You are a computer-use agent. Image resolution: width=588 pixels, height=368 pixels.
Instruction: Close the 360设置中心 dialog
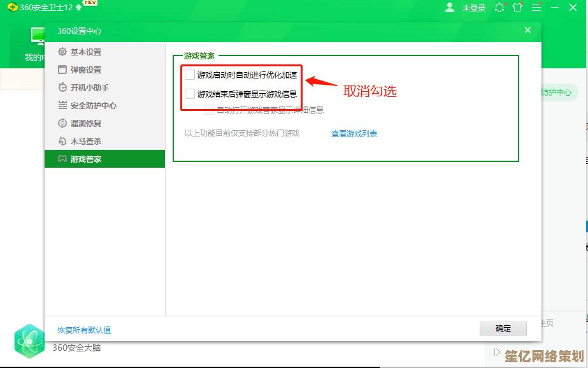point(527,30)
